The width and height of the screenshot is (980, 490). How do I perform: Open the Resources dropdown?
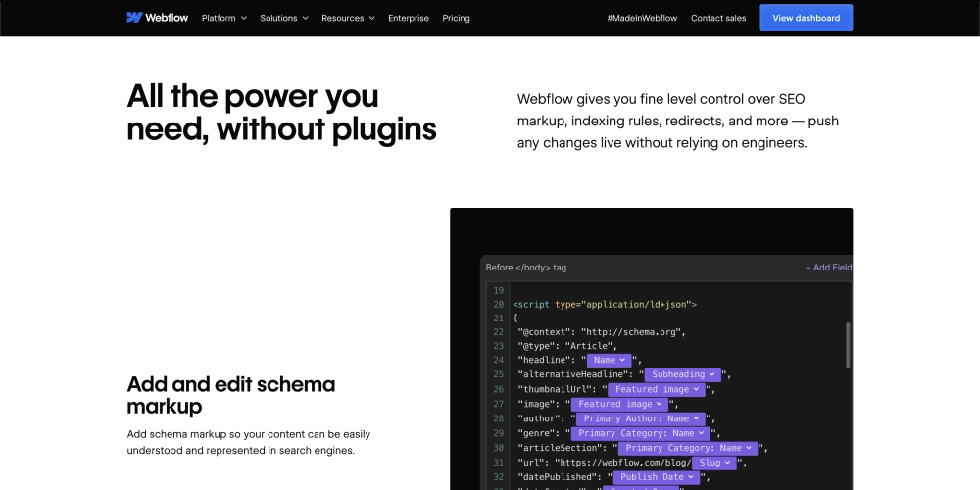click(x=348, y=18)
